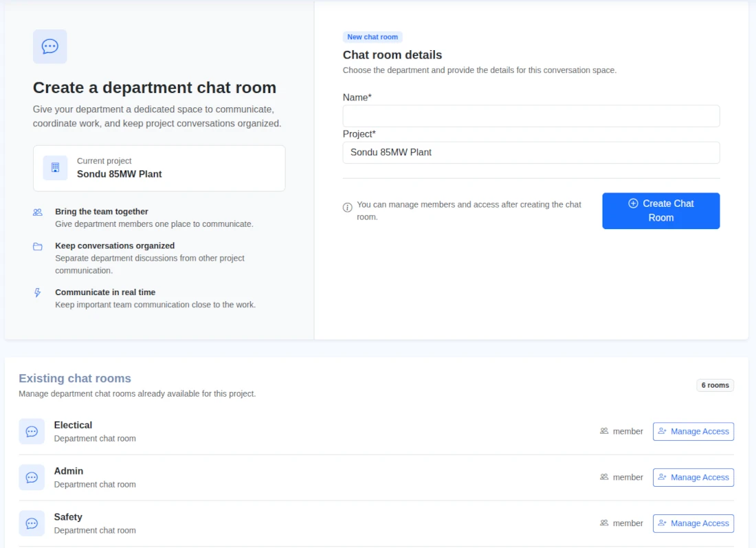Viewport: 756px width, 548px height.
Task: Click the 6 rooms count badge
Action: tap(715, 385)
